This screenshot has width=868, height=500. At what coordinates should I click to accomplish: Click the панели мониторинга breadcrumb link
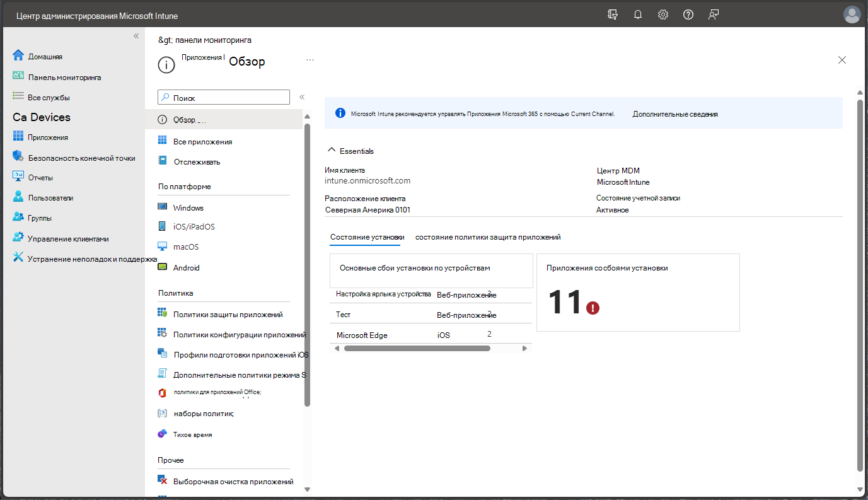pos(213,40)
